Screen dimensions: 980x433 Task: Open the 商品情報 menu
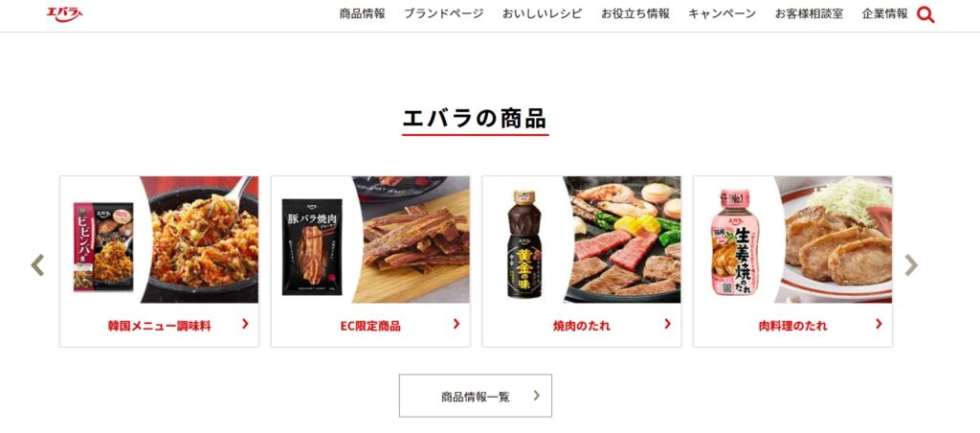click(x=363, y=13)
